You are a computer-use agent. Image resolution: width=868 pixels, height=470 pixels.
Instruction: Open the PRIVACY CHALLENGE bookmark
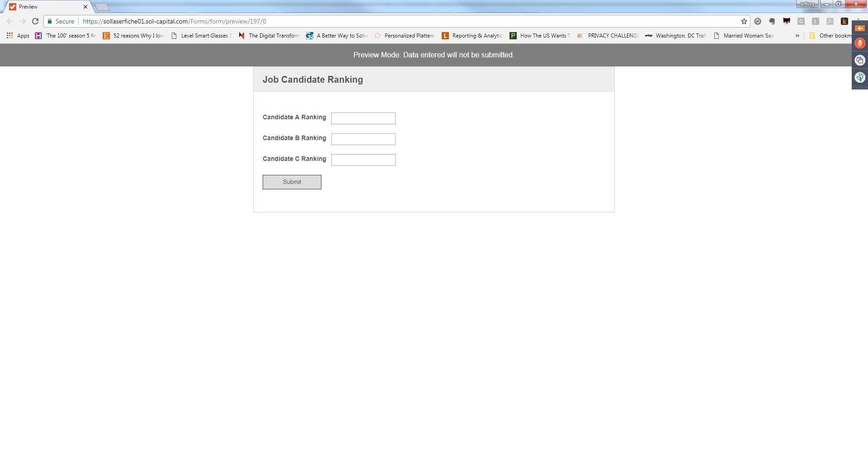pyautogui.click(x=609, y=36)
